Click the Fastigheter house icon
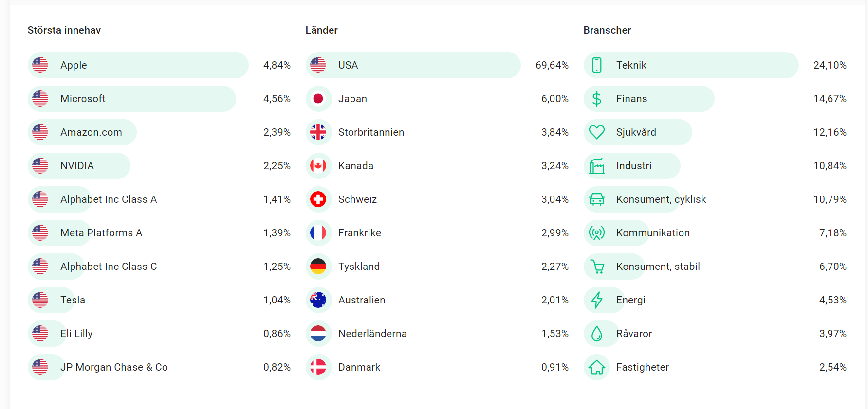 coord(596,367)
